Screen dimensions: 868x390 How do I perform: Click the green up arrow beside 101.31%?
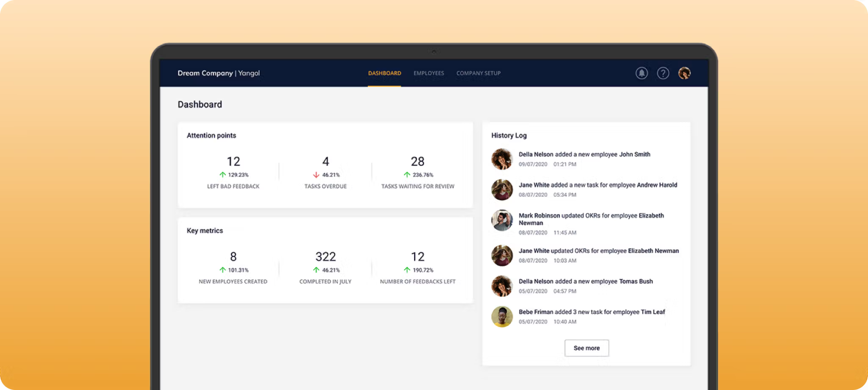[x=223, y=270]
